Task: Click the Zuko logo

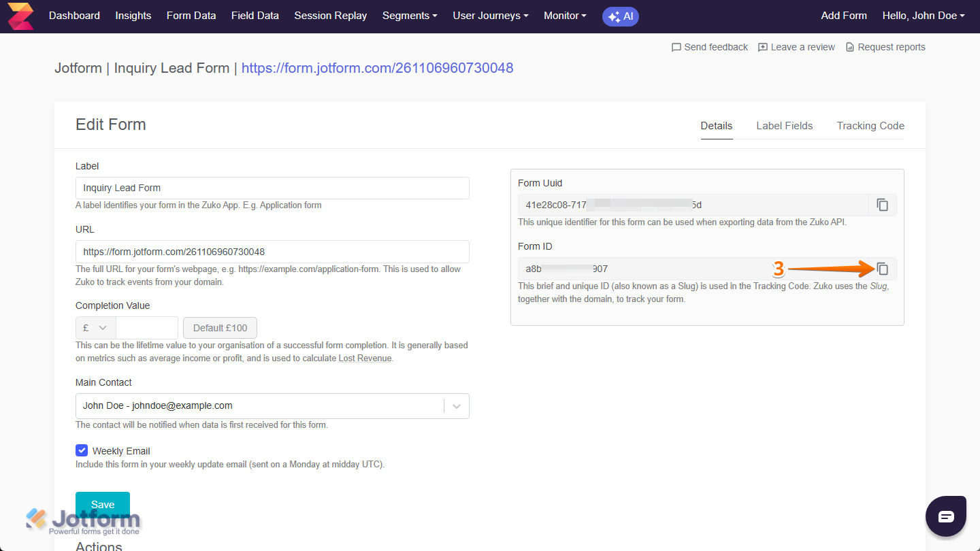Action: [20, 16]
